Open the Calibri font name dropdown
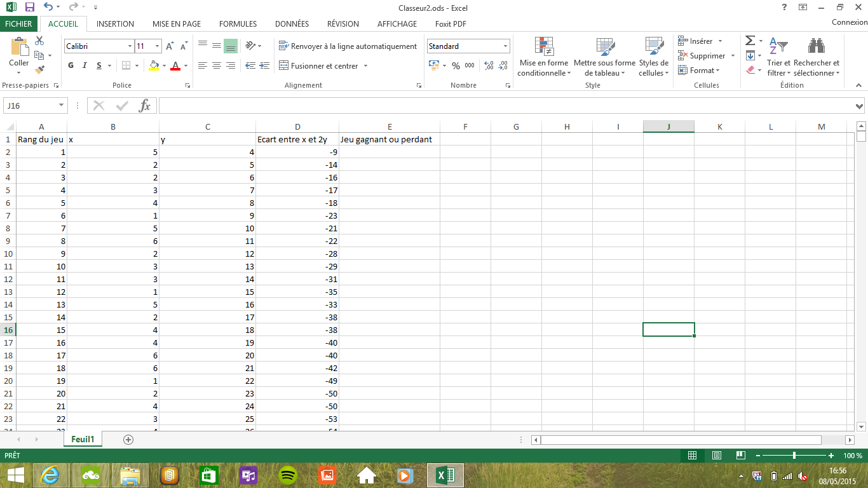Viewport: 868px width, 488px height. [x=130, y=46]
